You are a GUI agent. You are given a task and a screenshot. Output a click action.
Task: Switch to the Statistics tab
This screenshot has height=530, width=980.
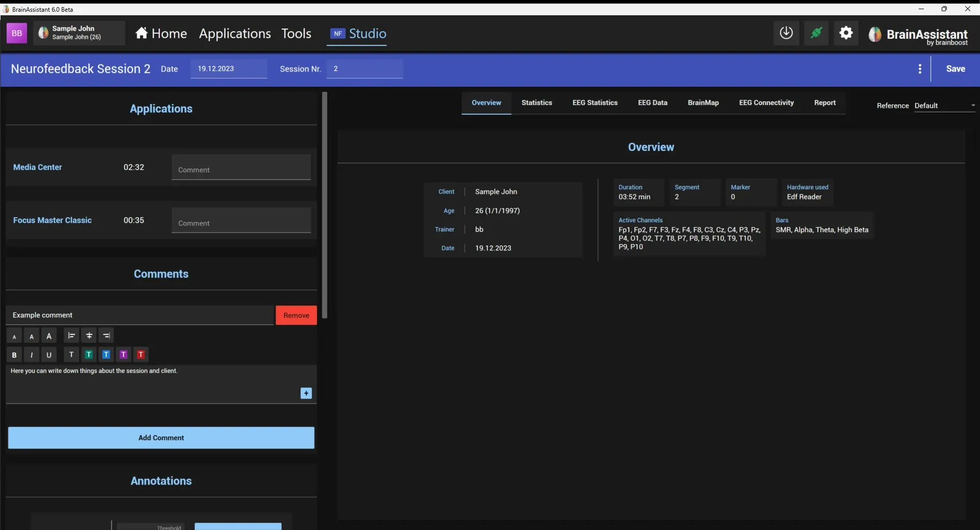point(536,103)
